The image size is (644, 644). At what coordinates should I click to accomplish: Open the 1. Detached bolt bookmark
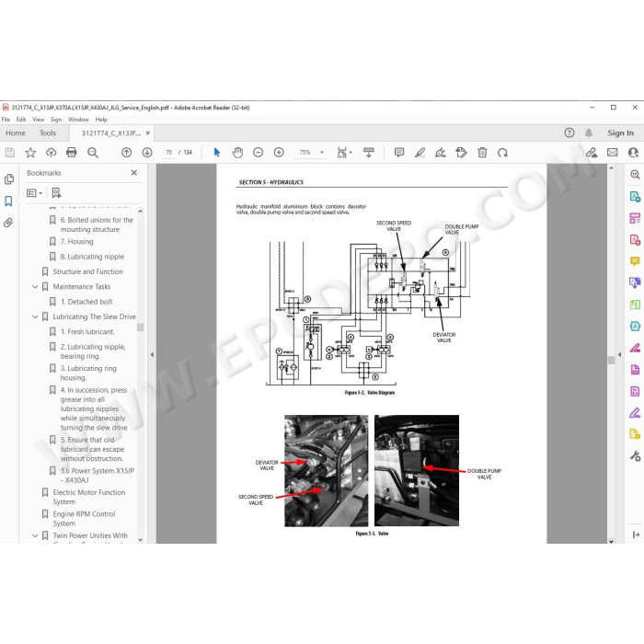click(86, 302)
